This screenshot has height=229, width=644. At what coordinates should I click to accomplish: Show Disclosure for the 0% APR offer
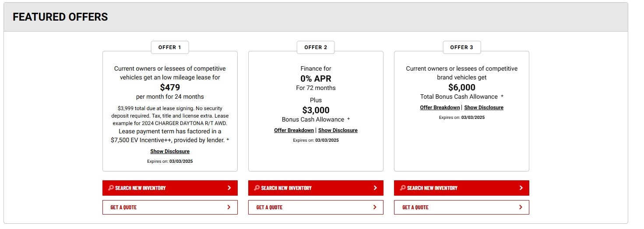point(338,130)
